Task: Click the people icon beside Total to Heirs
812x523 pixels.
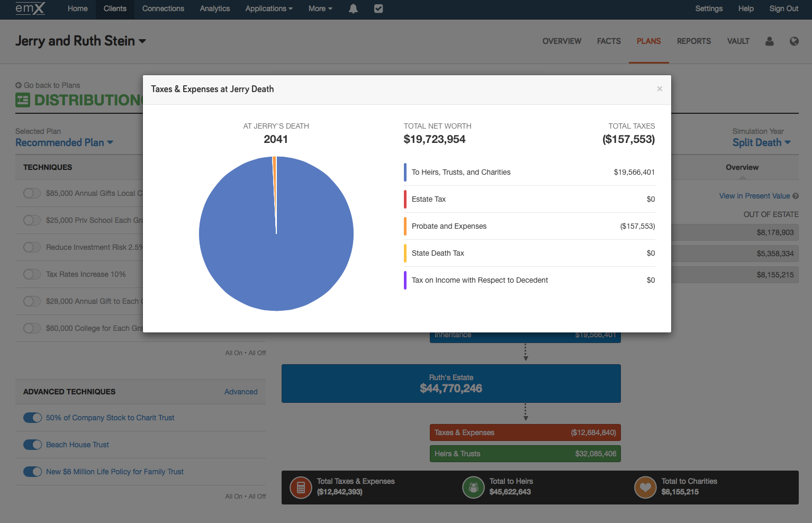Action: (x=473, y=488)
